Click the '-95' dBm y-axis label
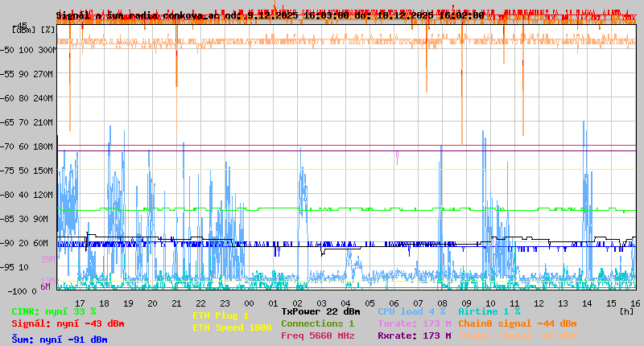 point(7,268)
